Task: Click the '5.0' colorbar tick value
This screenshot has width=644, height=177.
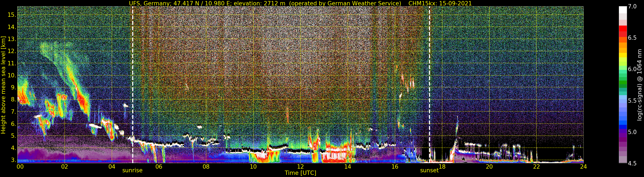Action: pyautogui.click(x=632, y=132)
